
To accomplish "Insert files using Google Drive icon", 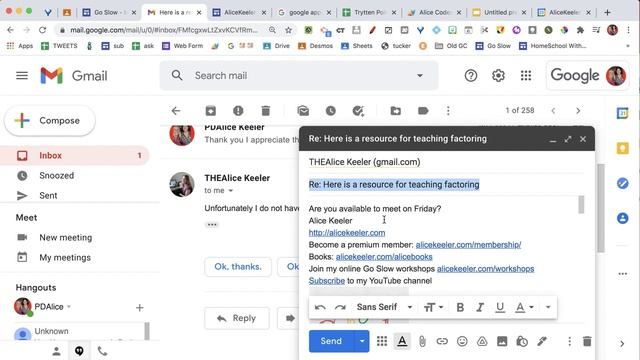I will tap(482, 341).
